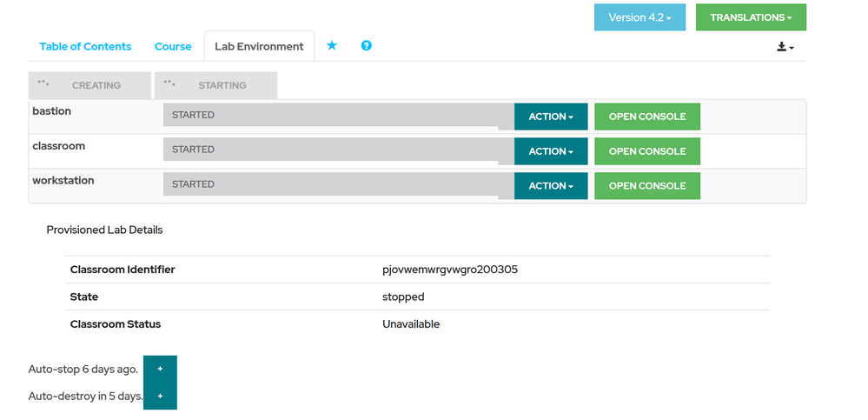
Task: Click the download icon dropdown
Action: point(785,47)
